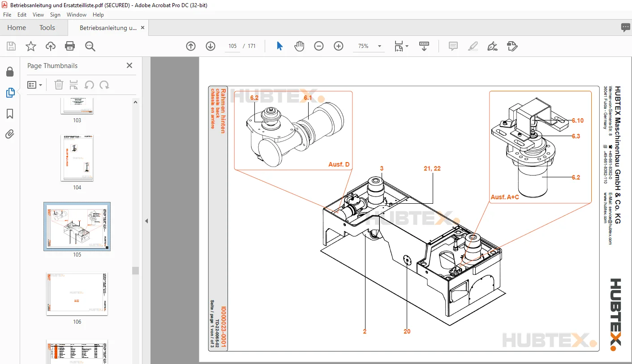Open the Edit menu
Viewport: 632px width, 364px height.
pyautogui.click(x=22, y=15)
